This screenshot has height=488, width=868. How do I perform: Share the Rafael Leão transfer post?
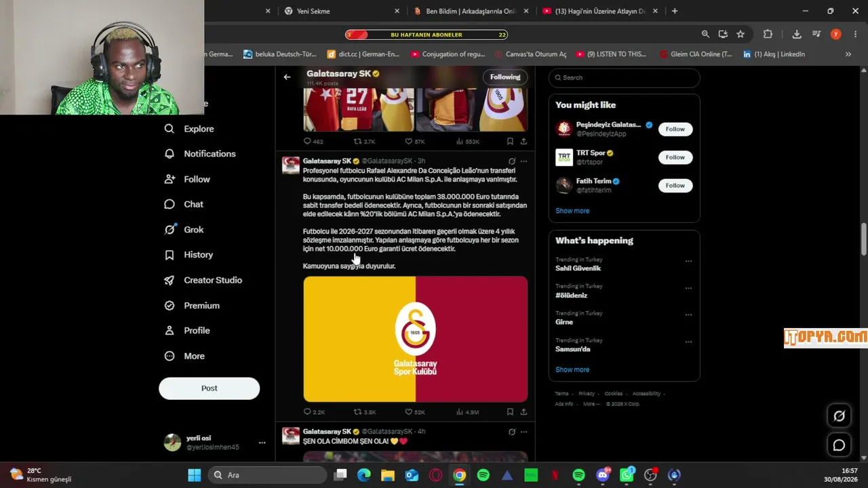524,411
